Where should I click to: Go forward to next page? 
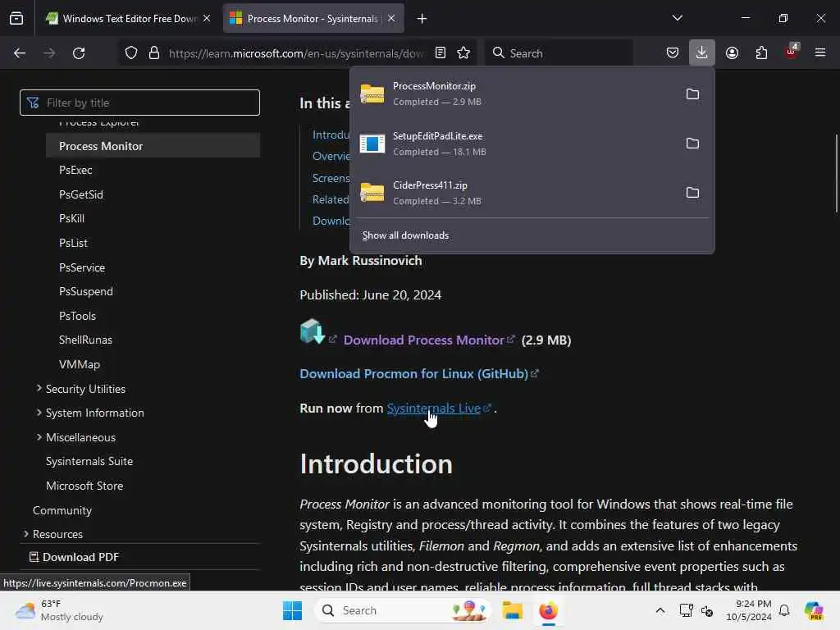click(49, 53)
